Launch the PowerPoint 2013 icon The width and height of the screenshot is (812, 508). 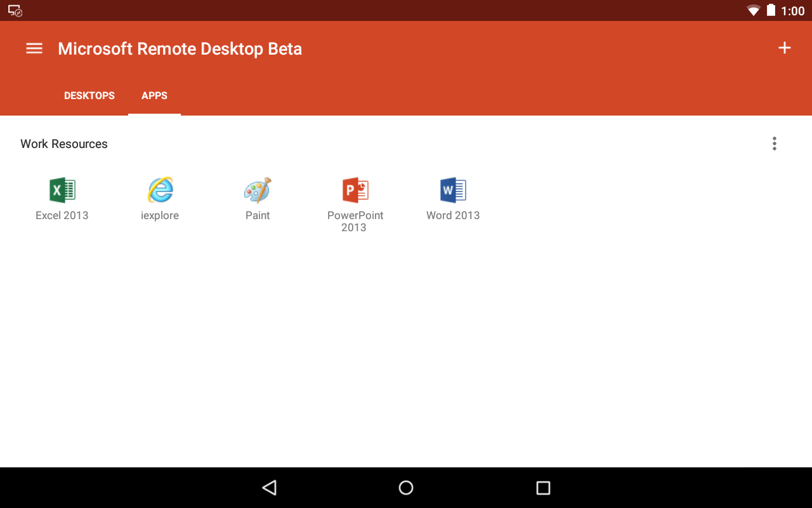(x=355, y=190)
